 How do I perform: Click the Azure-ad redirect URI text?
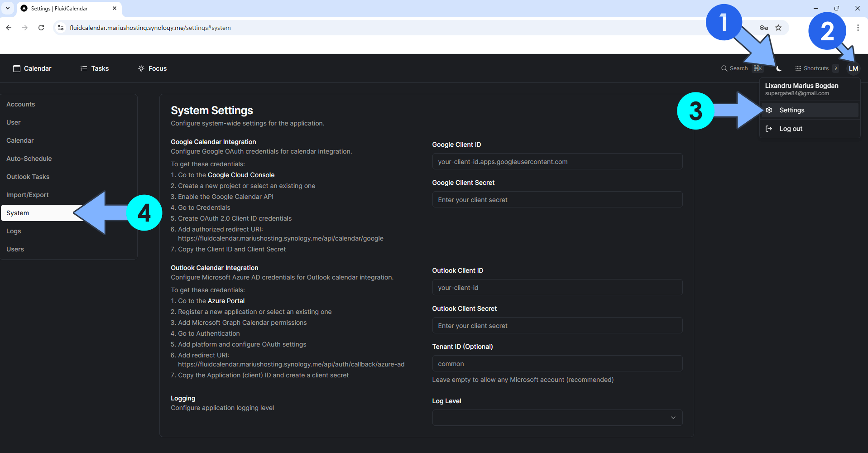pos(291,364)
